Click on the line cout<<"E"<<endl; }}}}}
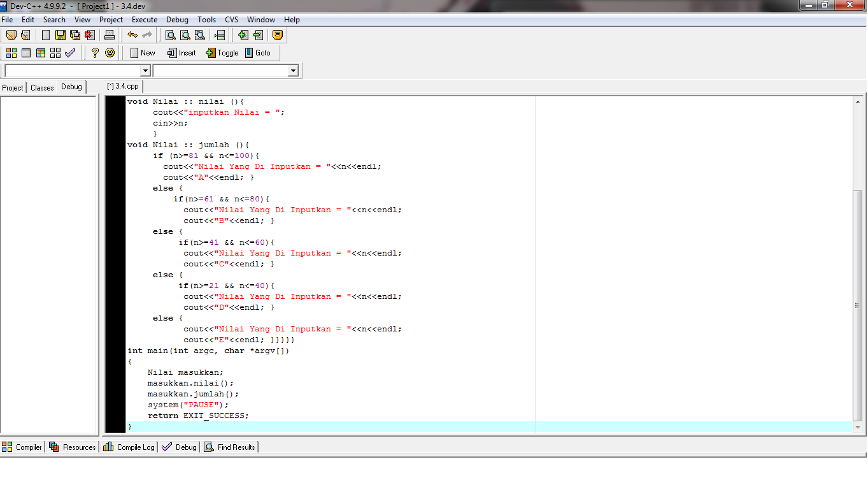This screenshot has width=868, height=492. click(239, 340)
